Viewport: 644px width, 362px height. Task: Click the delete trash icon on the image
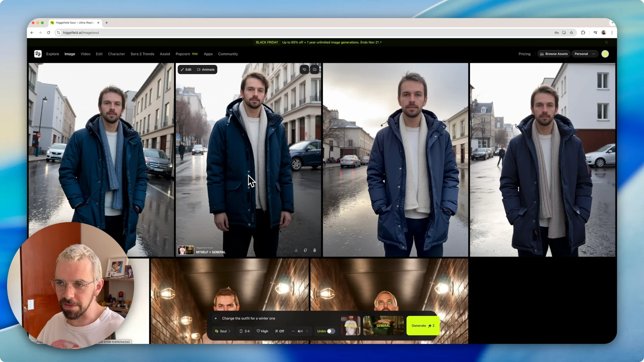314,250
